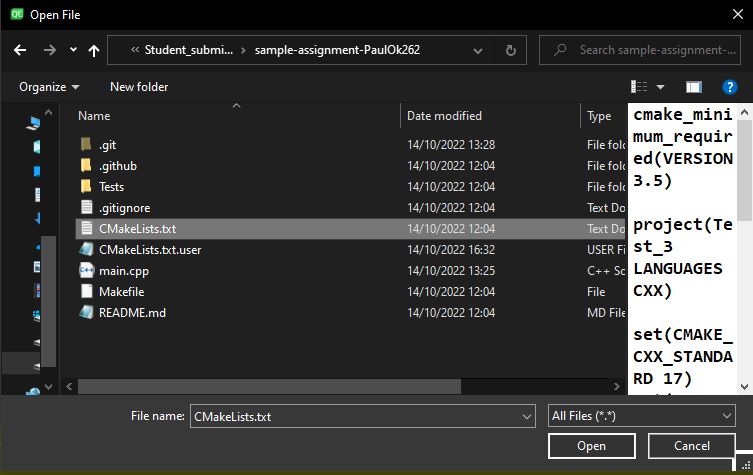This screenshot has height=475, width=753.
Task: Select .gitignore file icon
Action: tap(86, 207)
